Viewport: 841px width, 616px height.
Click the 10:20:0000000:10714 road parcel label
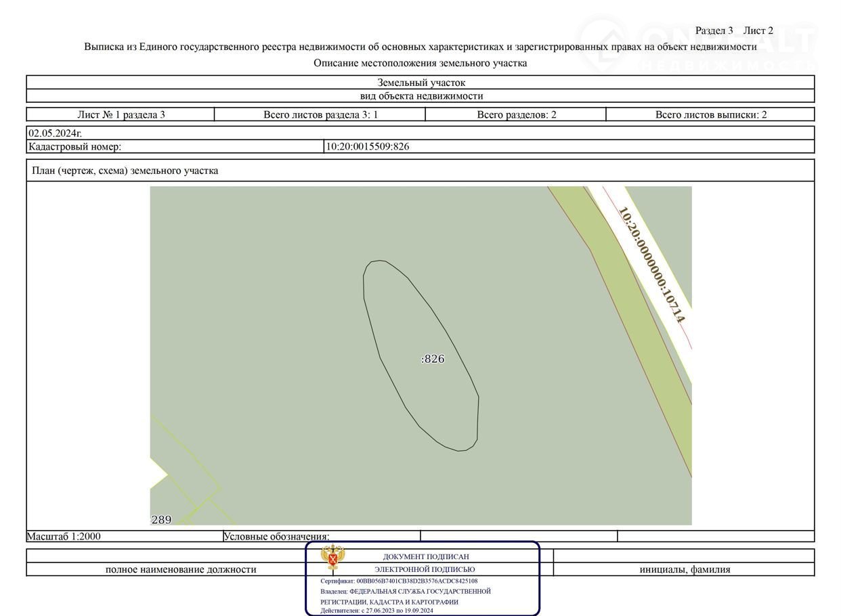pos(652,265)
